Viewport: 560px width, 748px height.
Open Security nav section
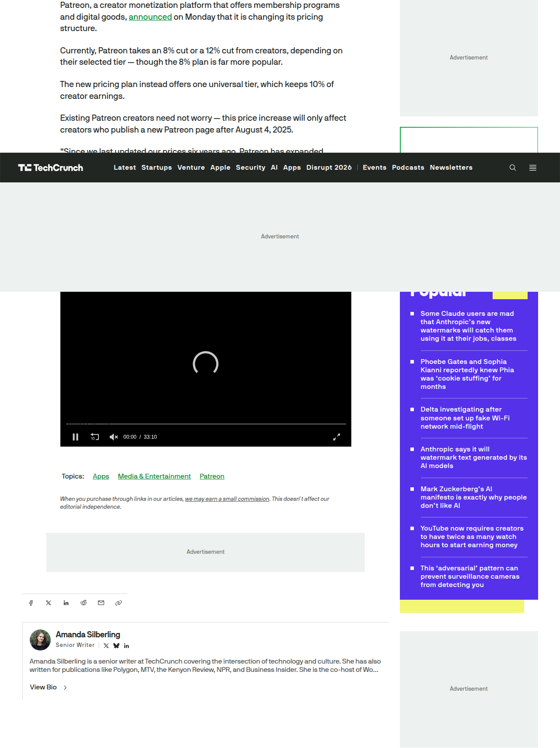(x=251, y=168)
